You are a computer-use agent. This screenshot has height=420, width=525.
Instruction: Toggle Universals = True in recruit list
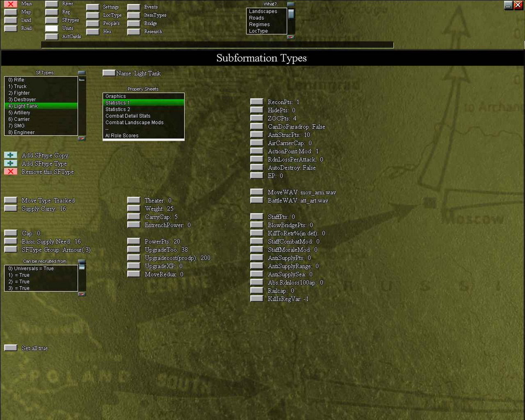click(31, 269)
